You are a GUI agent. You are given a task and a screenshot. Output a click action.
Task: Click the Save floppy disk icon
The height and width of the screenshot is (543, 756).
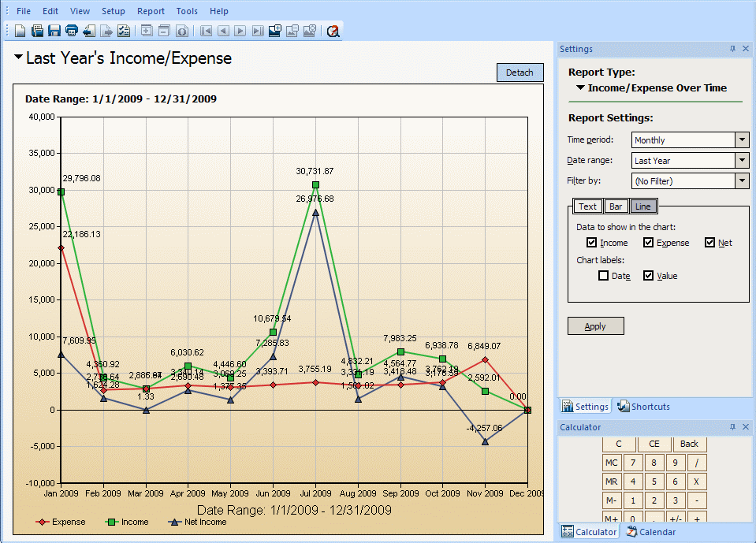pos(54,32)
